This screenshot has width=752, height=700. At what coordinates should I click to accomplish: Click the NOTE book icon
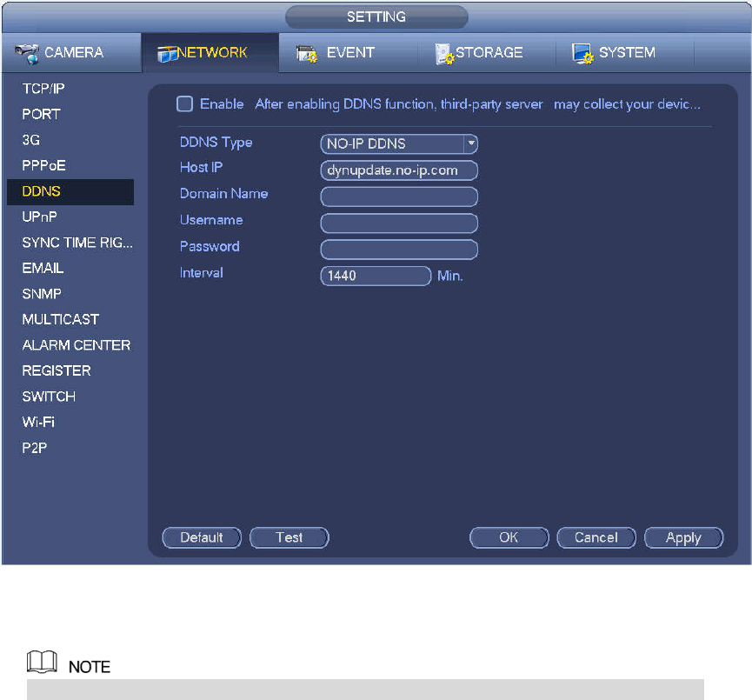(42, 662)
